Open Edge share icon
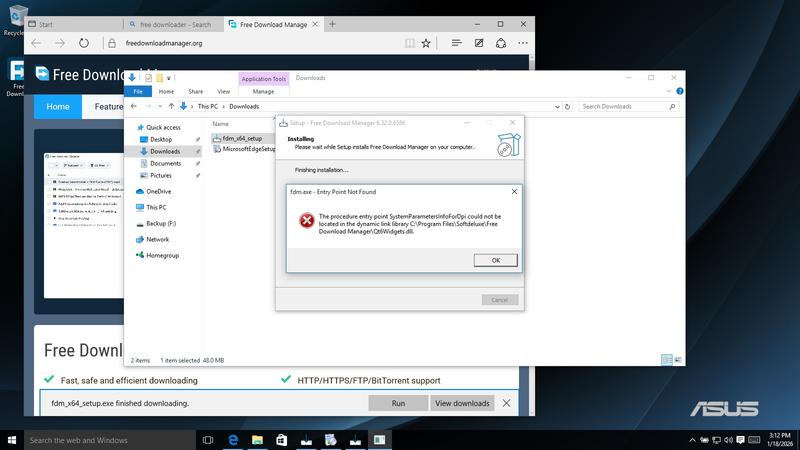 [501, 43]
